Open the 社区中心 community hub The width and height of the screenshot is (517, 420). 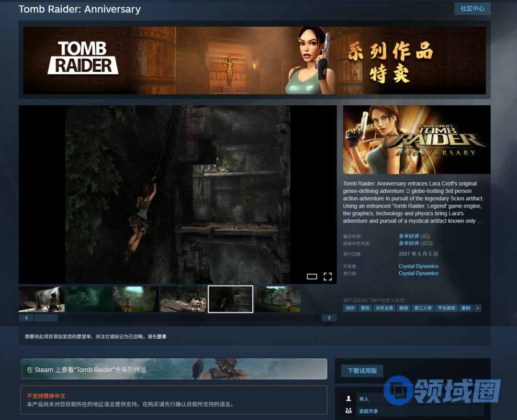(472, 9)
